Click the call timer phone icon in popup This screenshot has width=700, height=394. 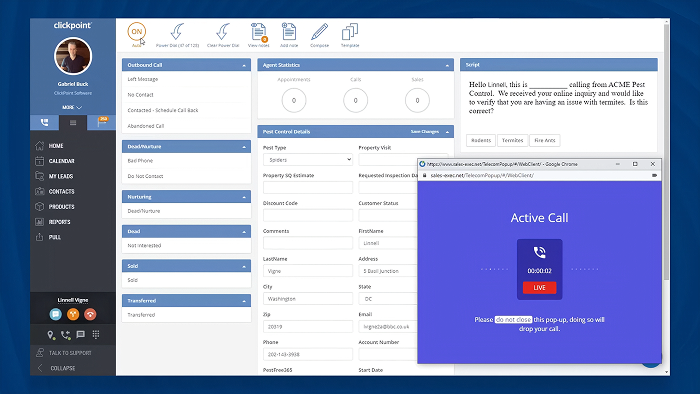539,253
